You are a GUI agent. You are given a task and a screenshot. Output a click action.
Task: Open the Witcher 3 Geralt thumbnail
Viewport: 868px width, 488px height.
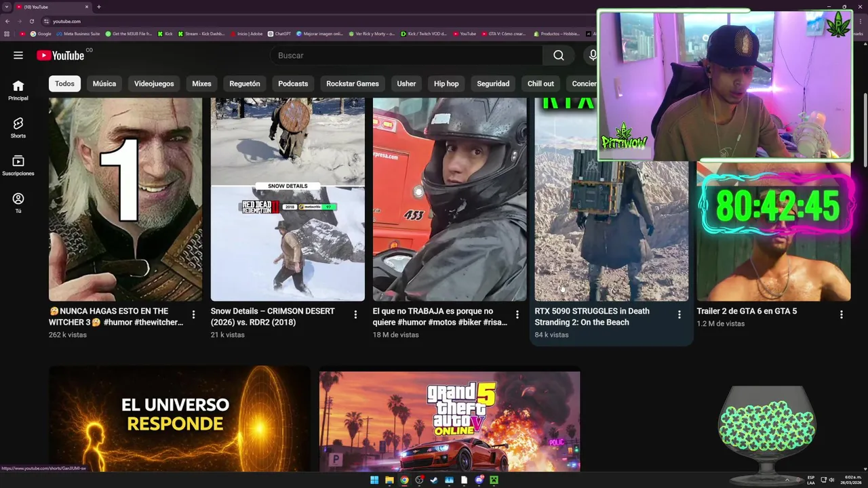(125, 199)
